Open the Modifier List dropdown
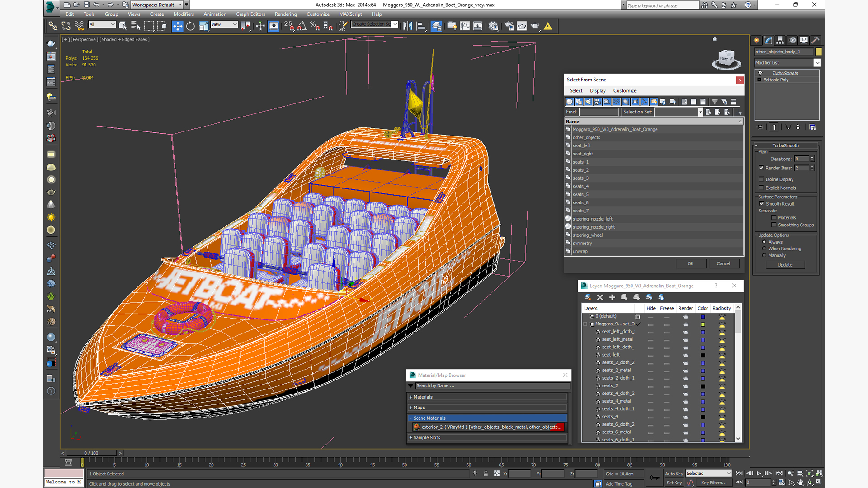 tap(787, 63)
